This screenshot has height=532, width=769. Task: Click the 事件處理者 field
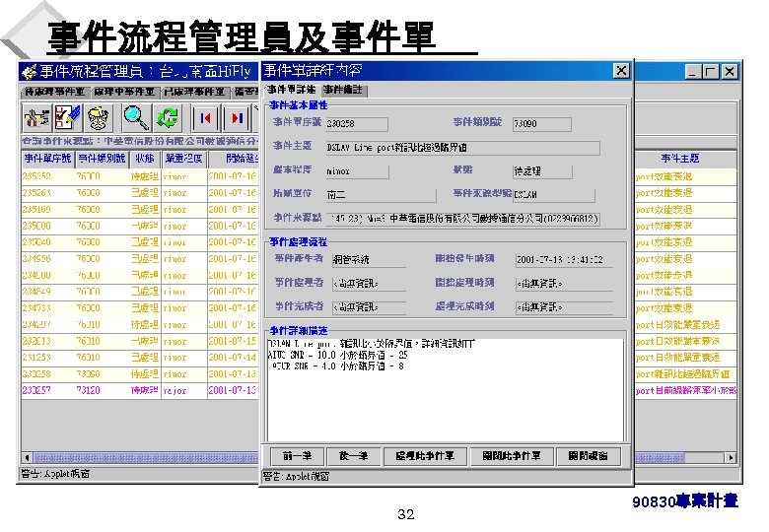point(369,284)
